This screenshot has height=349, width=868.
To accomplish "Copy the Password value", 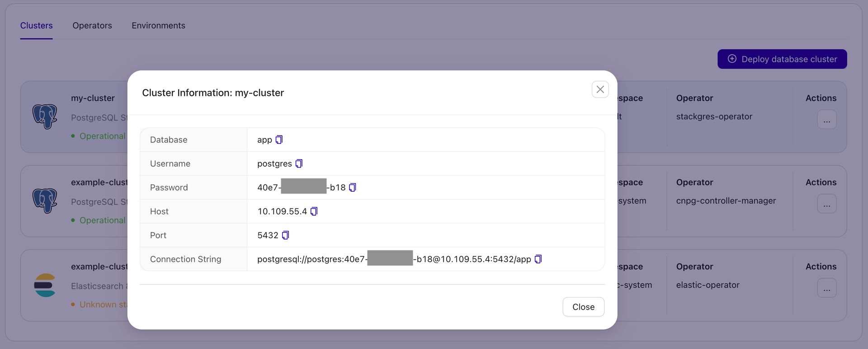I will pyautogui.click(x=353, y=188).
